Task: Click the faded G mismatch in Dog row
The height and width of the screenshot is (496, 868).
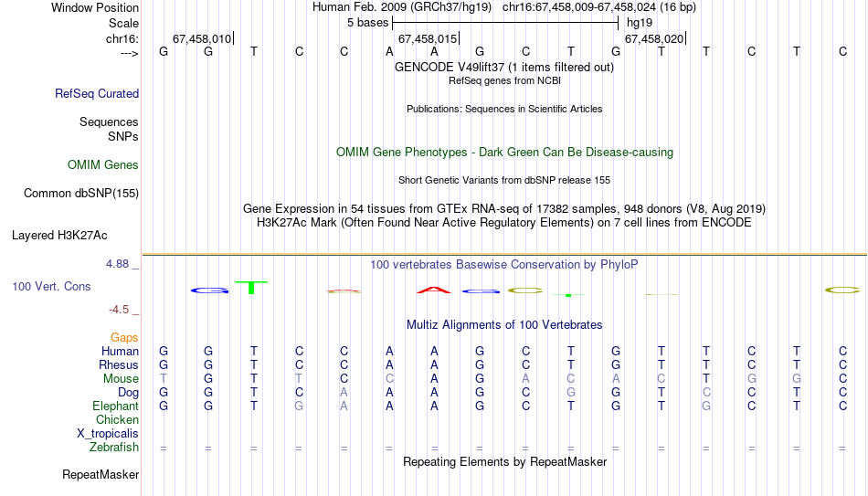Action: 571,393
